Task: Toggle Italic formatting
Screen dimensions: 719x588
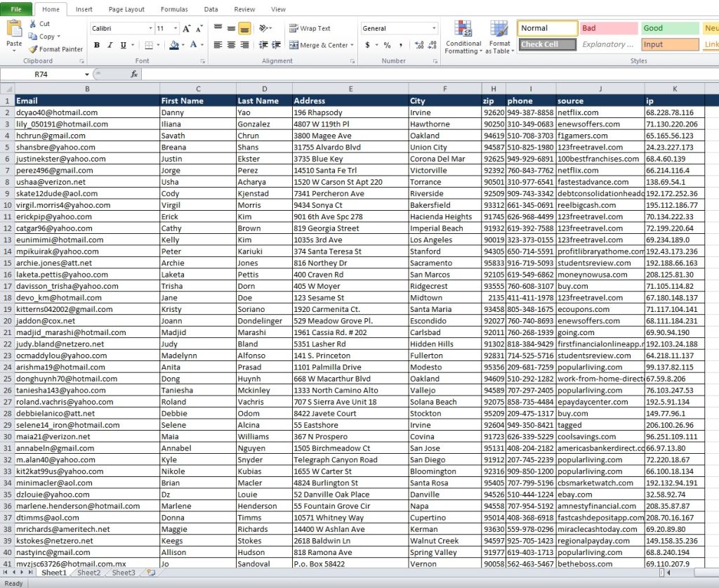Action: coord(110,45)
